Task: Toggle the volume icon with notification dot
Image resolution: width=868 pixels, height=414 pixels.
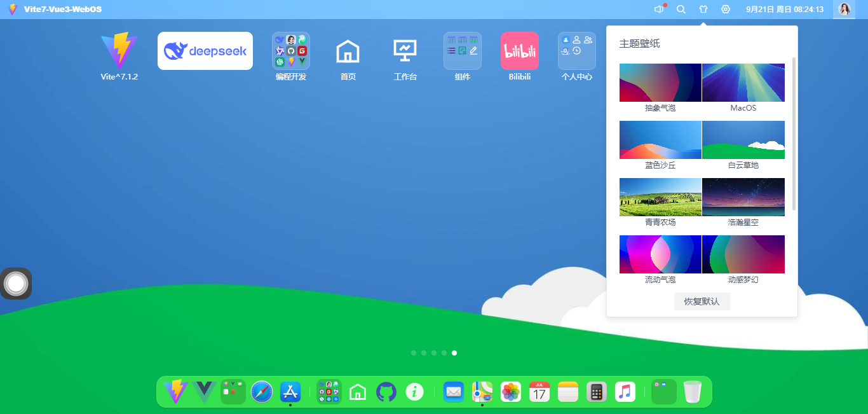Action: point(659,10)
